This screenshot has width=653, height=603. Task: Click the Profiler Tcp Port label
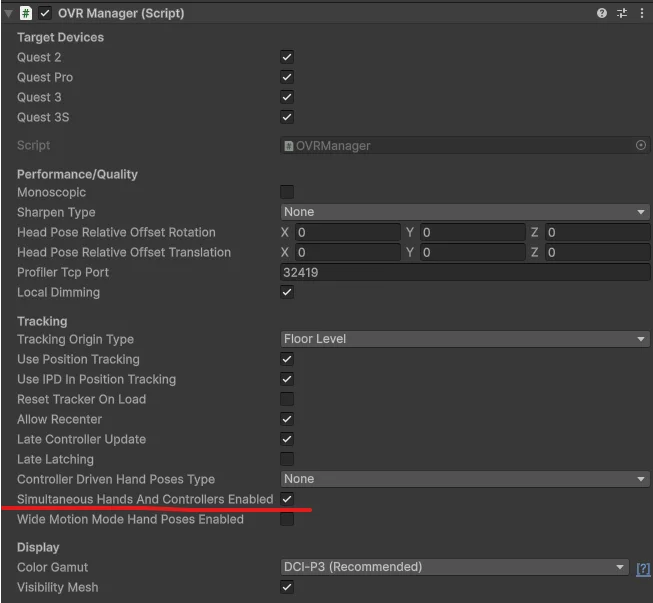[63, 272]
